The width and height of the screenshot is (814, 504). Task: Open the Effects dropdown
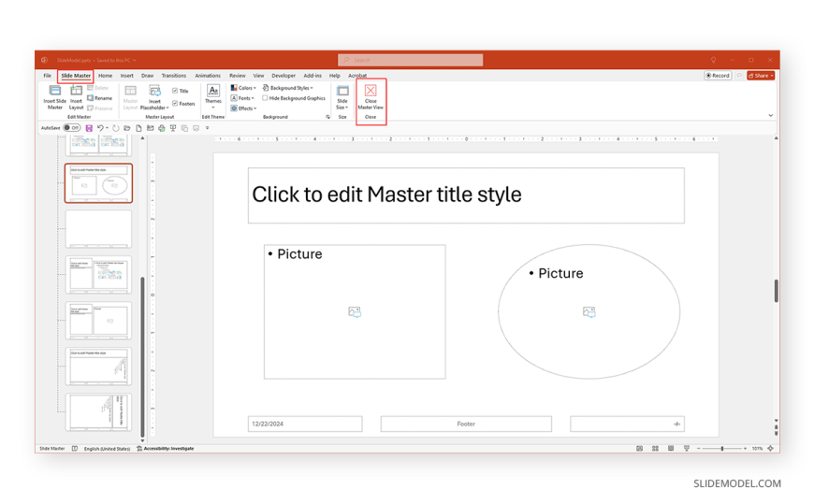pyautogui.click(x=243, y=108)
